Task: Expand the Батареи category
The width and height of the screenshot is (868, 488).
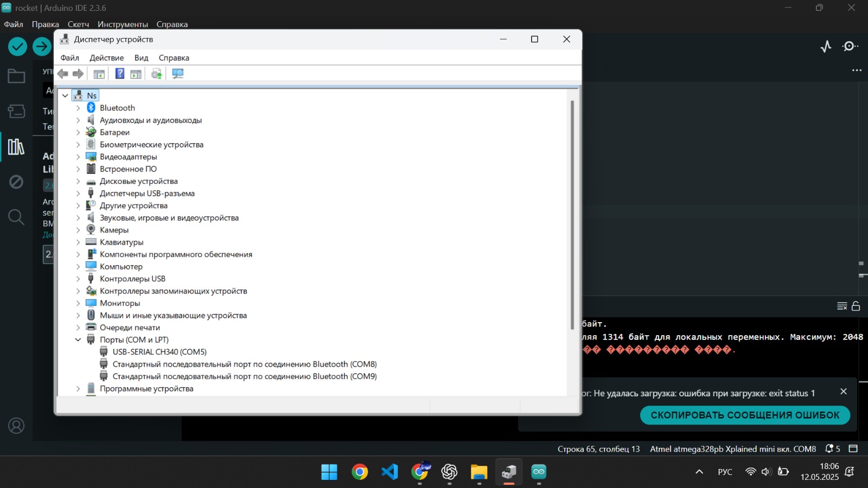Action: point(78,132)
